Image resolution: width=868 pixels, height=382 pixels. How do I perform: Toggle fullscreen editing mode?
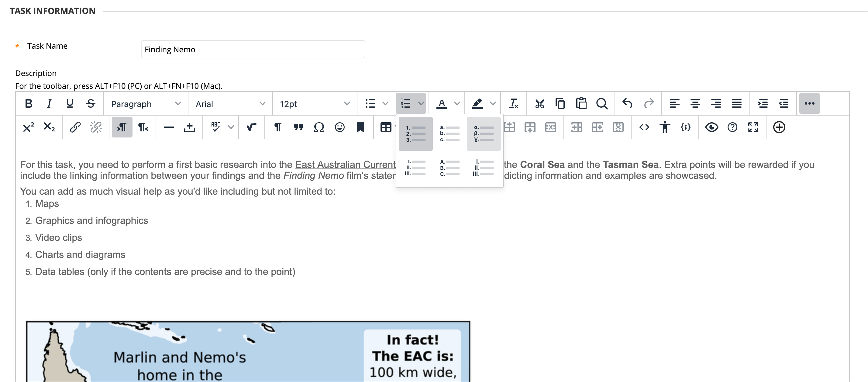pos(753,127)
